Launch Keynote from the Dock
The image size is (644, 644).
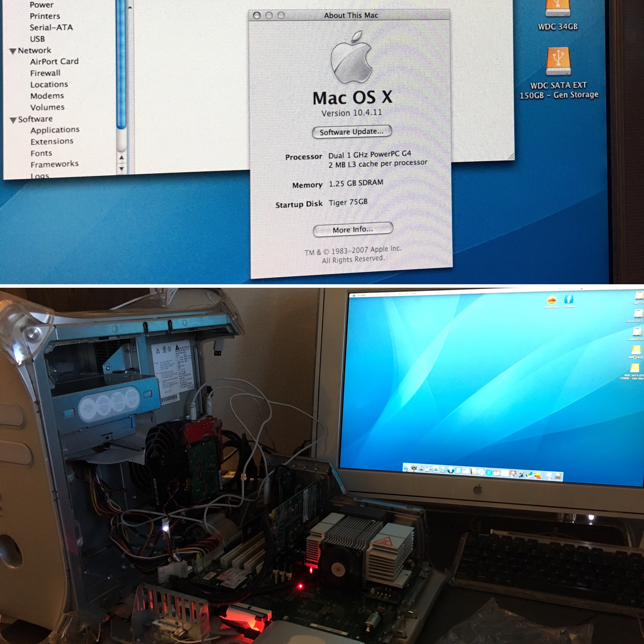pos(513,474)
